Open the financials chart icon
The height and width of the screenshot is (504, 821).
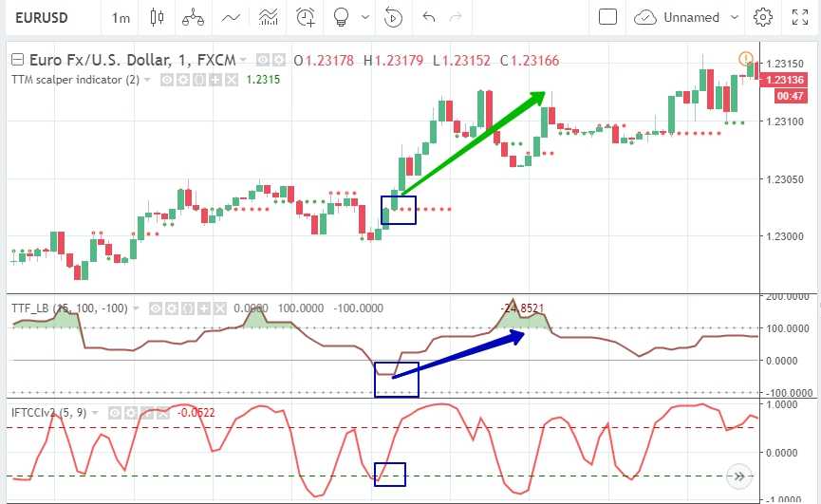click(268, 17)
